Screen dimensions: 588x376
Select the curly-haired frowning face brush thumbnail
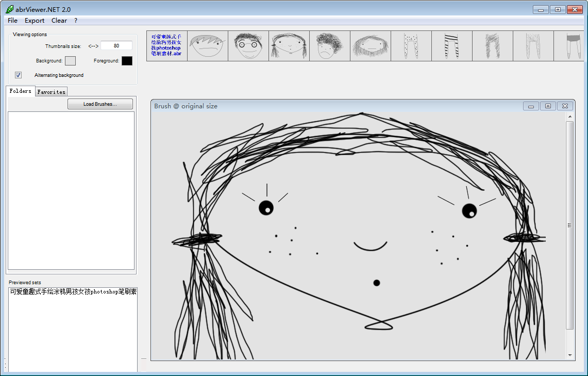pyautogui.click(x=330, y=46)
